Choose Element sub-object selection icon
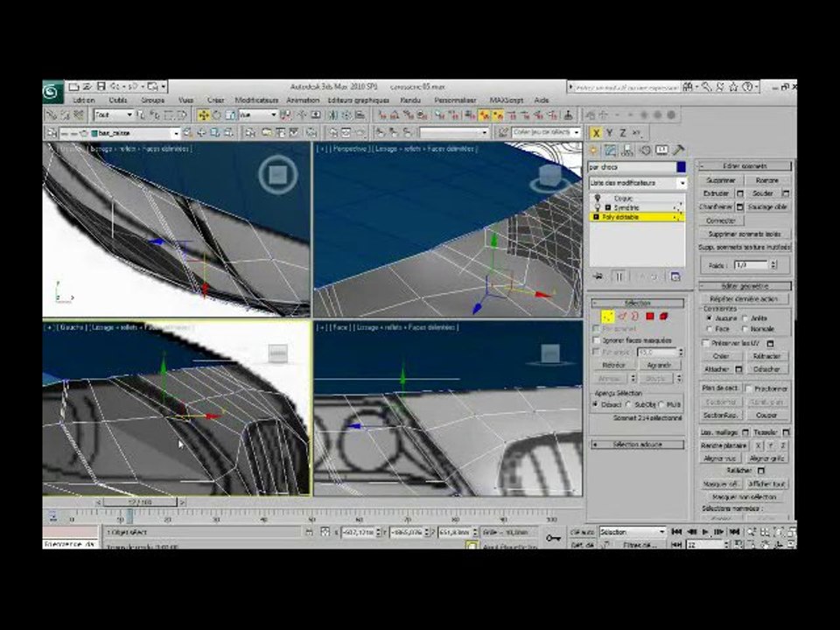Screen dimensions: 840x630 click(664, 317)
